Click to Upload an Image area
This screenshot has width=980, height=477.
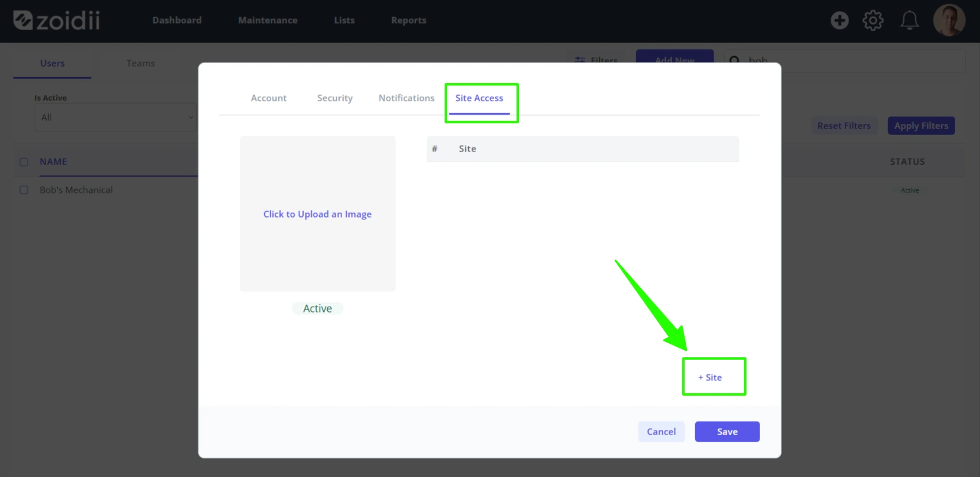pyautogui.click(x=317, y=214)
